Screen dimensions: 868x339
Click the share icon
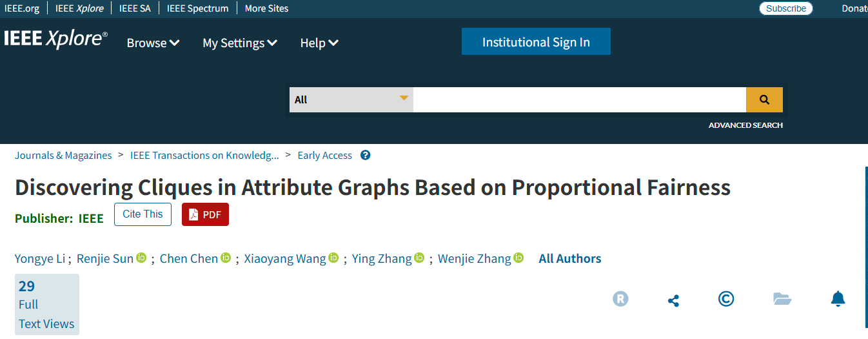click(x=673, y=300)
